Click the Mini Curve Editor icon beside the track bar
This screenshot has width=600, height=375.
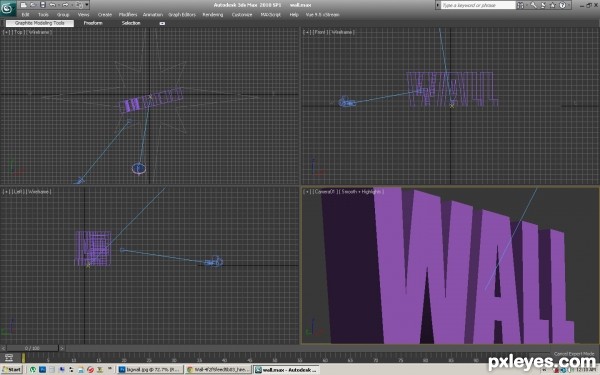[9, 357]
